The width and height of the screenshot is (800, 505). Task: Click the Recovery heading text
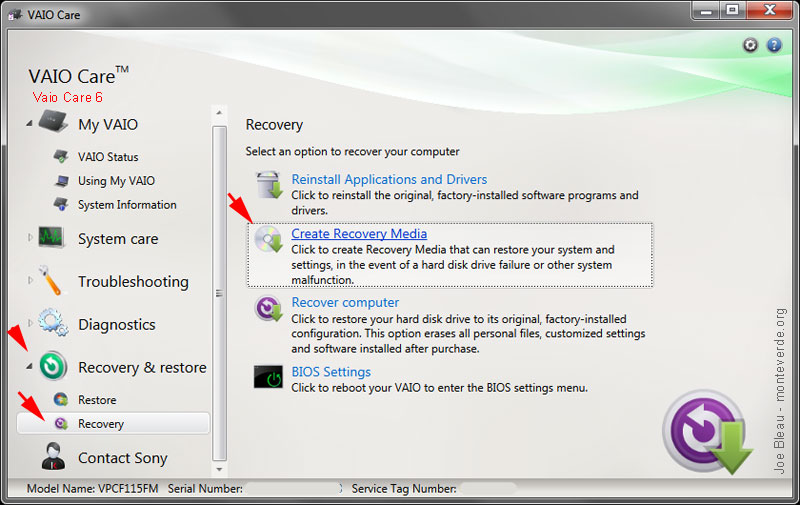click(x=274, y=125)
